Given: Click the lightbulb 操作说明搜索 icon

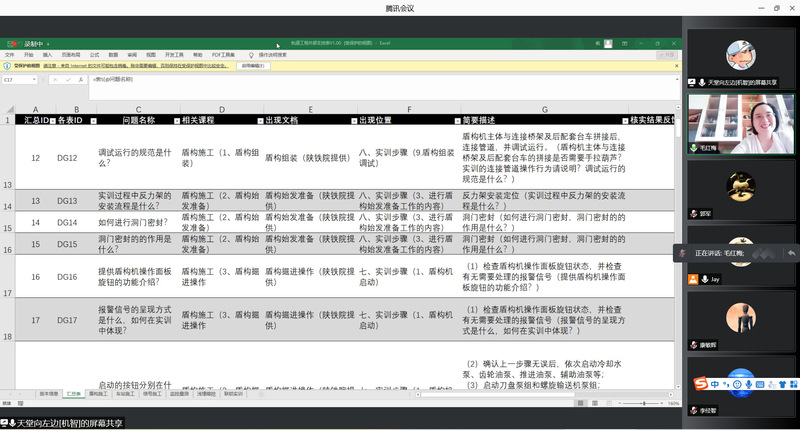Looking at the screenshot, I should click(251, 55).
